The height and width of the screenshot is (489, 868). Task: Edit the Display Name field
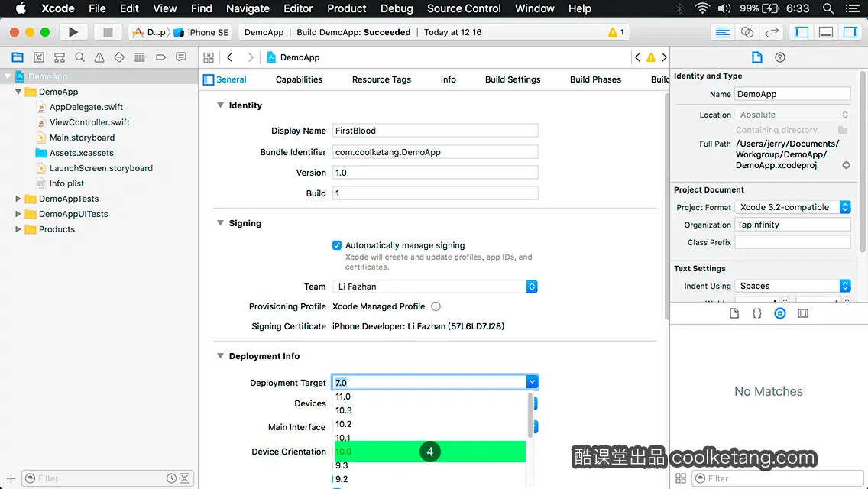coord(435,131)
